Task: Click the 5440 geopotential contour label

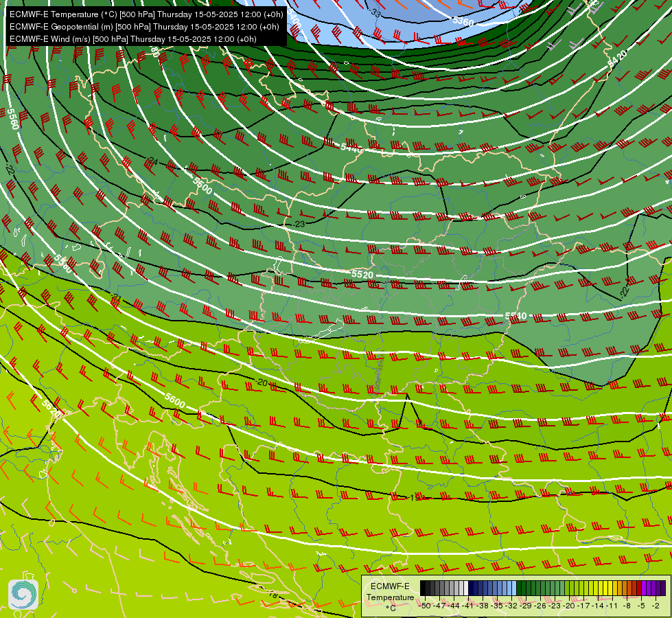Action: click(351, 148)
